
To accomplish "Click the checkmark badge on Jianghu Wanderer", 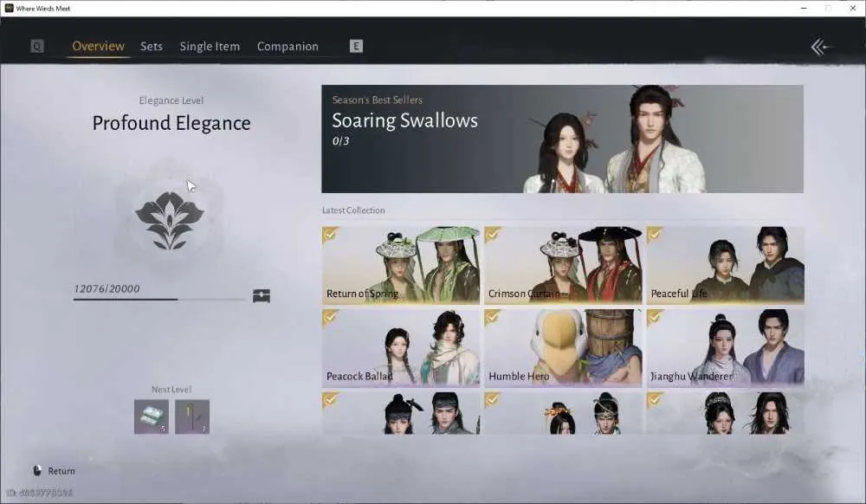I will coord(655,318).
